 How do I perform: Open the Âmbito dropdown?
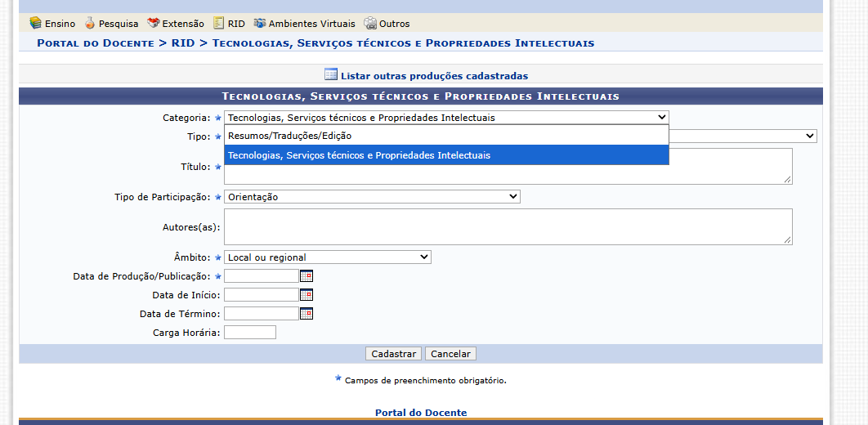click(328, 257)
